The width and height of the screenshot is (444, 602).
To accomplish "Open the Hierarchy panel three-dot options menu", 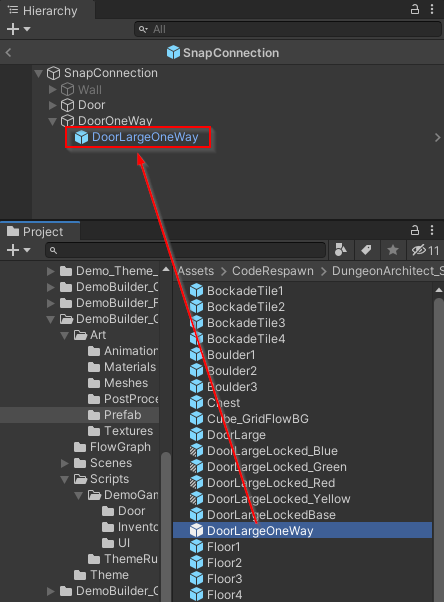I will point(432,9).
